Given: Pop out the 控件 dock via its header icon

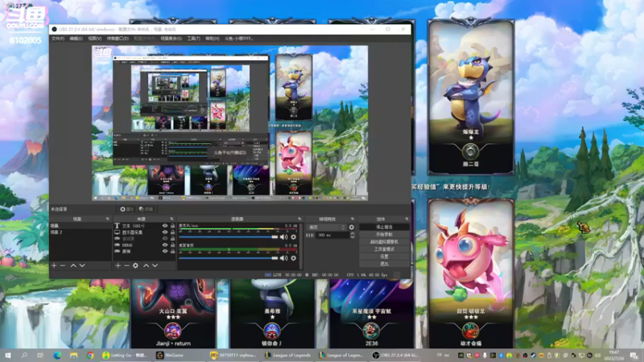Looking at the screenshot, I should (x=407, y=219).
